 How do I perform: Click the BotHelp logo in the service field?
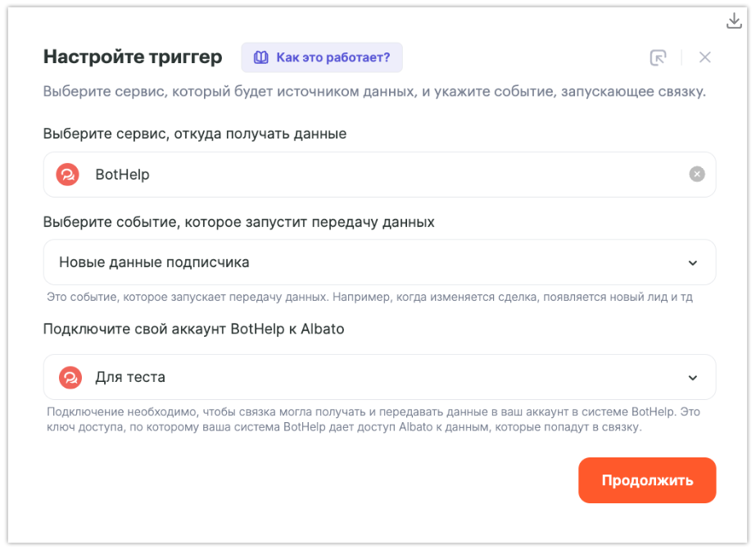(x=67, y=175)
